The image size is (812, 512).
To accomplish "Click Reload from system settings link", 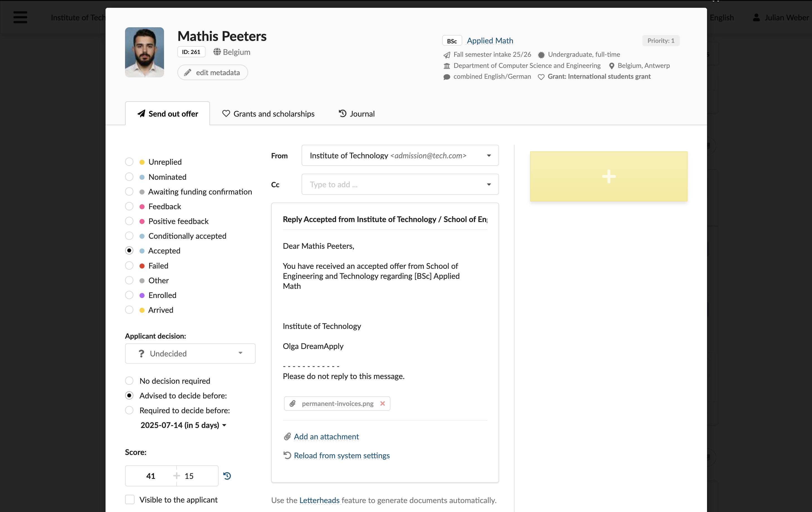I will 342,455.
